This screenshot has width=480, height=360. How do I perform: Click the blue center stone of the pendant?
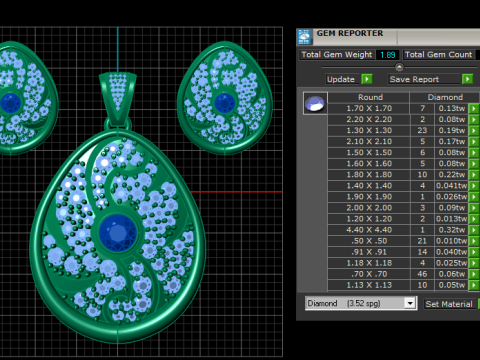coord(118,233)
